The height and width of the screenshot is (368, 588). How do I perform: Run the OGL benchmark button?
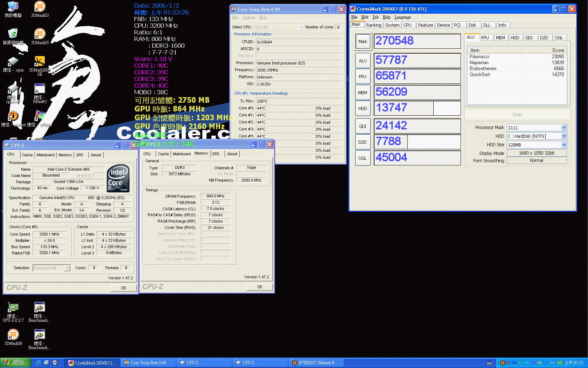(x=363, y=158)
